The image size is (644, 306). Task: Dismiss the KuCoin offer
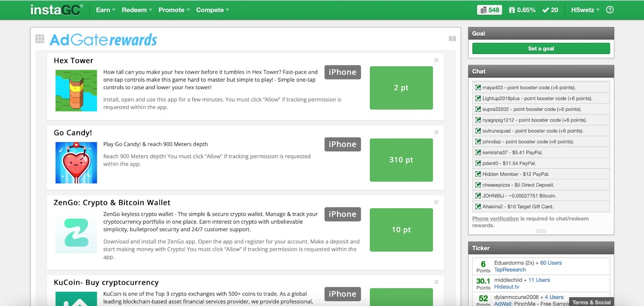point(436,282)
